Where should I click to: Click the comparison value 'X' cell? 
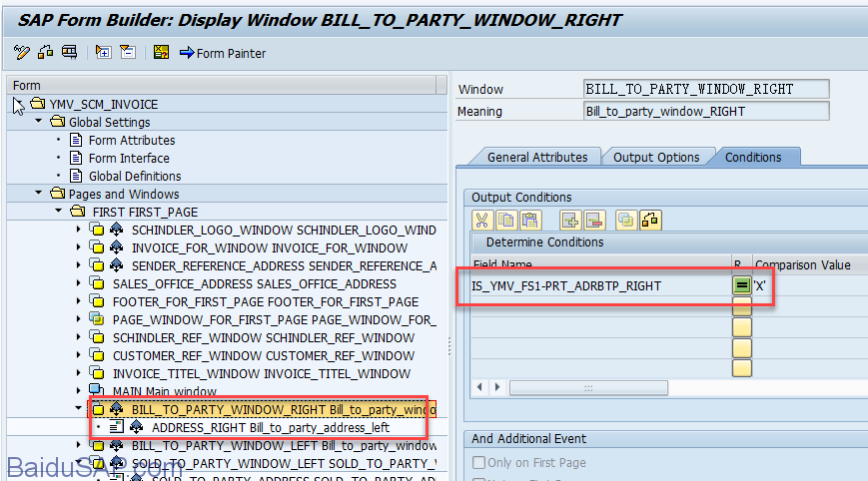point(759,285)
